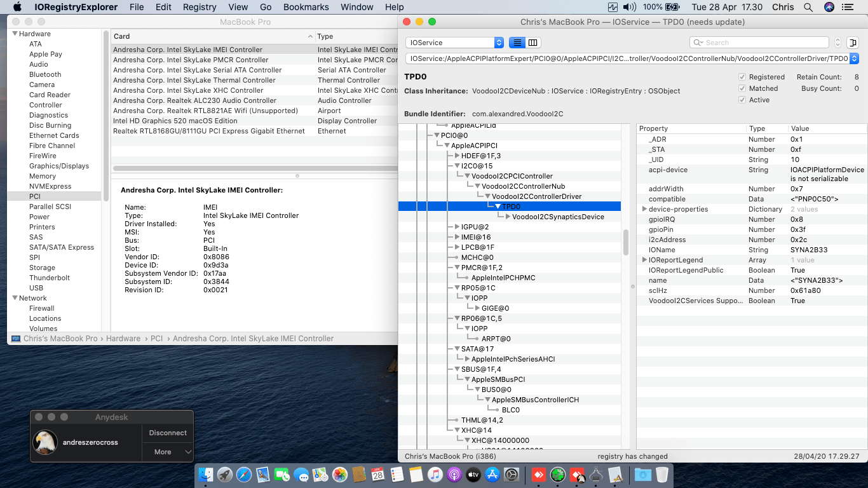
Task: Toggle the Matched checkbox
Action: pos(742,88)
